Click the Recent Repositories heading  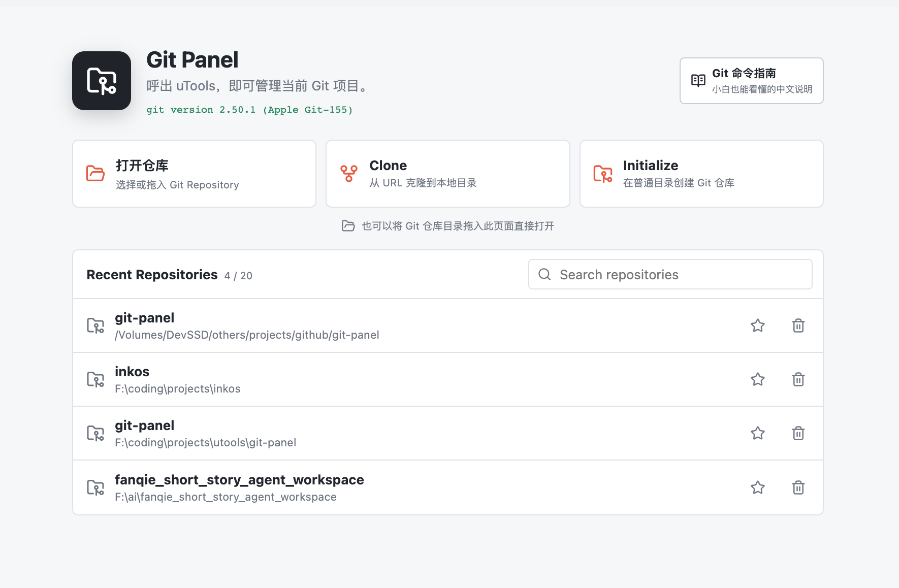point(152,275)
